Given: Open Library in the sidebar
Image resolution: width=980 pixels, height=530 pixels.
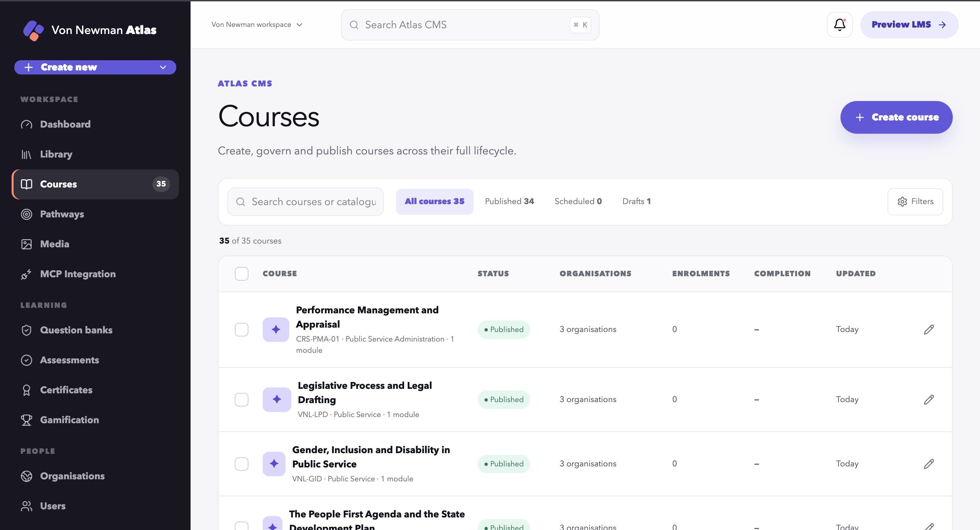Looking at the screenshot, I should 95,154.
